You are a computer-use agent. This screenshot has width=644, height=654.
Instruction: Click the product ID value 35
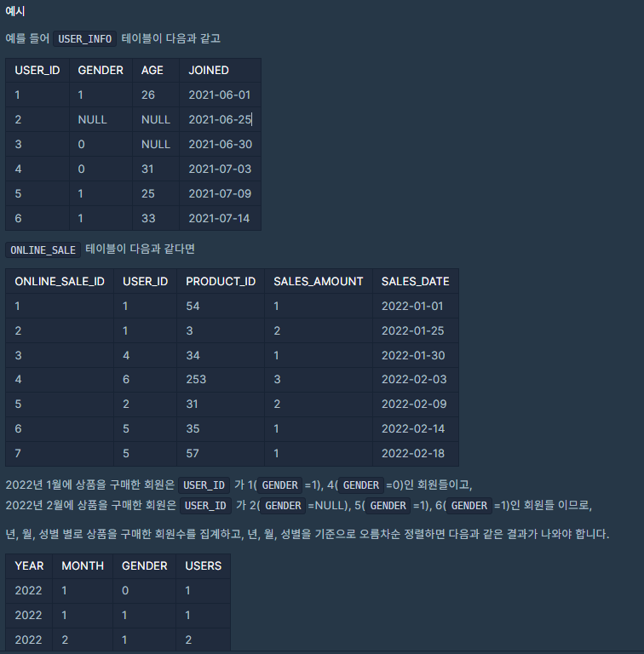(x=193, y=428)
